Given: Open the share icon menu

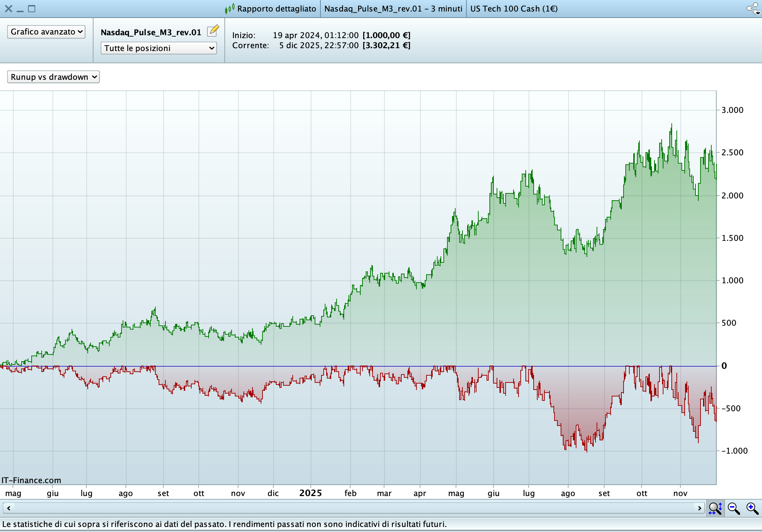Looking at the screenshot, I should 753,8.
